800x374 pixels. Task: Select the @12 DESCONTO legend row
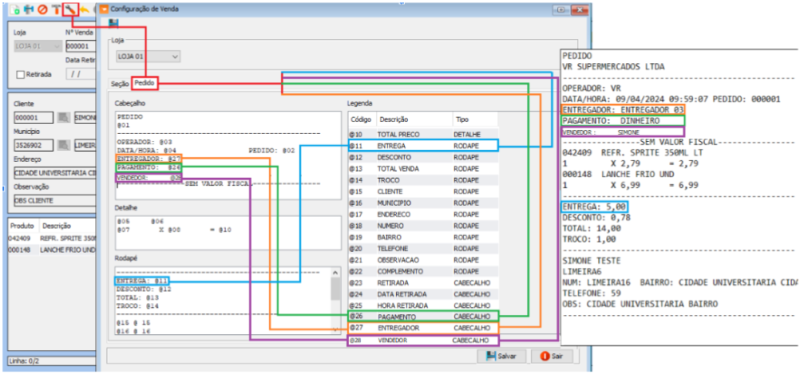(x=423, y=157)
